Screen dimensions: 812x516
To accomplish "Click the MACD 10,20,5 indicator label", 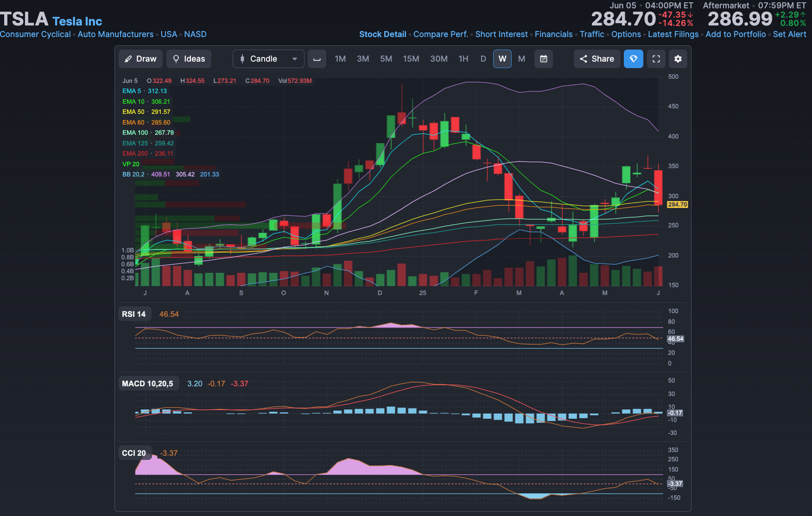I will (x=148, y=384).
